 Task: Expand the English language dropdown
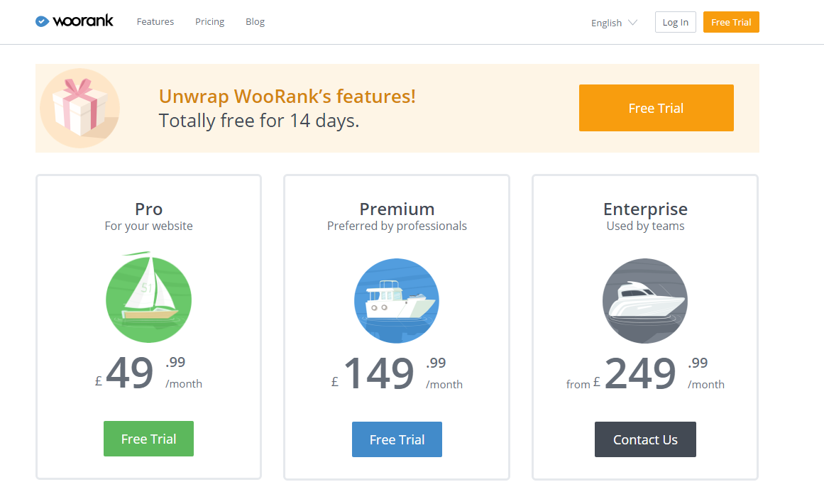coord(614,23)
